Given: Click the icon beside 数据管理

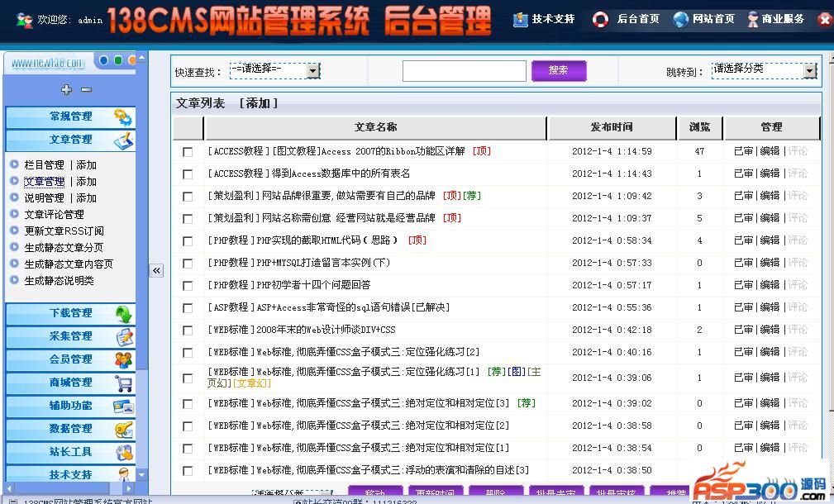Looking at the screenshot, I should click(123, 430).
